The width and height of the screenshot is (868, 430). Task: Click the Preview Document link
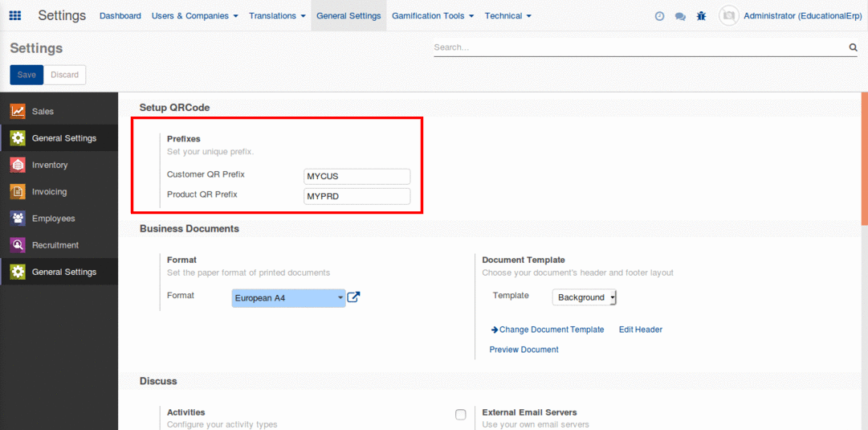tap(524, 350)
